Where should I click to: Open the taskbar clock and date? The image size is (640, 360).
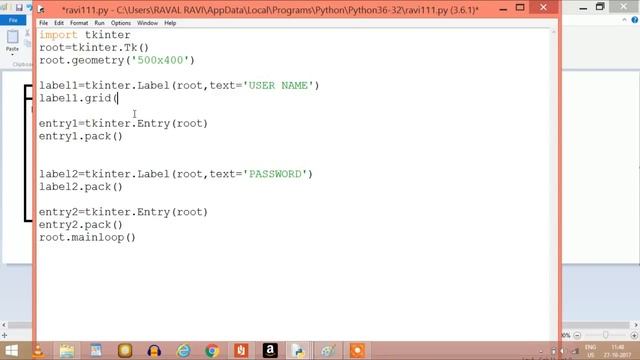pyautogui.click(x=618, y=351)
